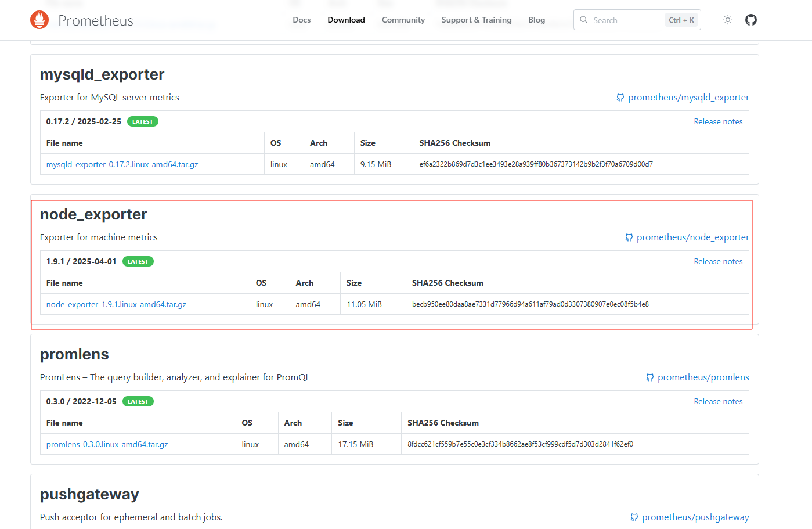Image resolution: width=812 pixels, height=529 pixels.
Task: Open the Docs menu item
Action: click(302, 20)
